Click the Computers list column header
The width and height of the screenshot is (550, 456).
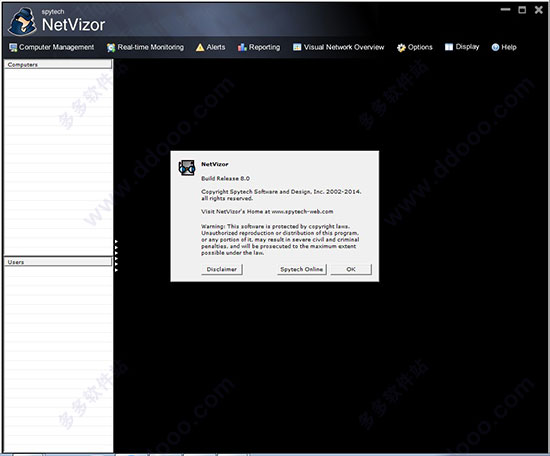[x=58, y=64]
